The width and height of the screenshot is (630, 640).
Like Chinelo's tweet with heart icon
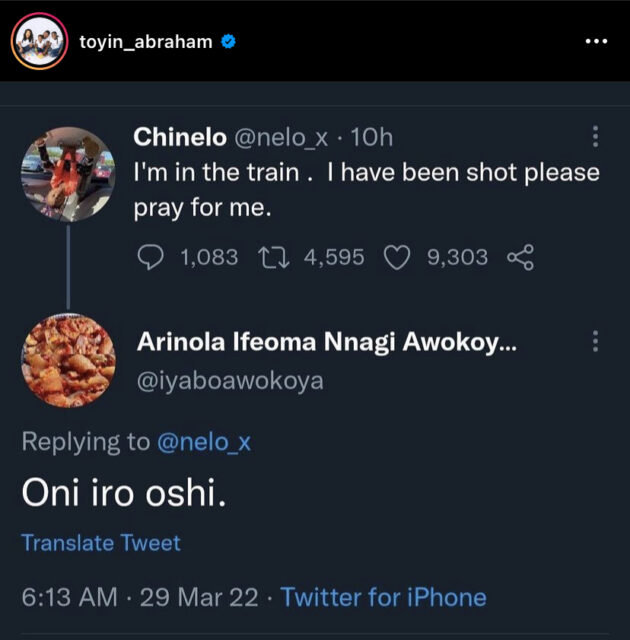click(398, 257)
